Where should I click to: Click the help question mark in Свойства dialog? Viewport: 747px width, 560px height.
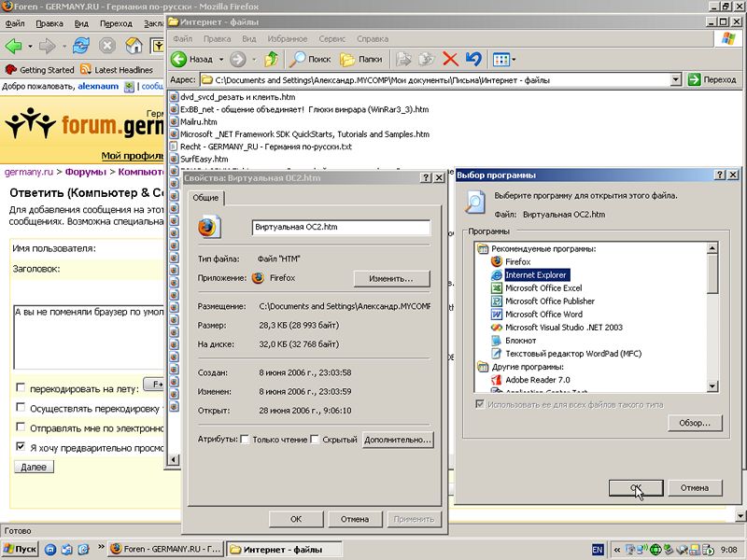tap(426, 177)
